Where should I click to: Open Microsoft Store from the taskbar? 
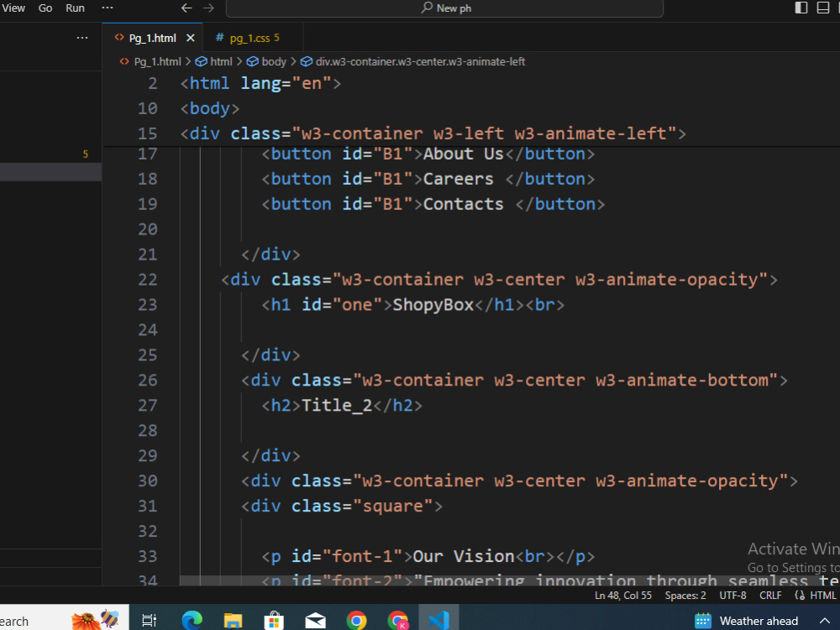[274, 621]
